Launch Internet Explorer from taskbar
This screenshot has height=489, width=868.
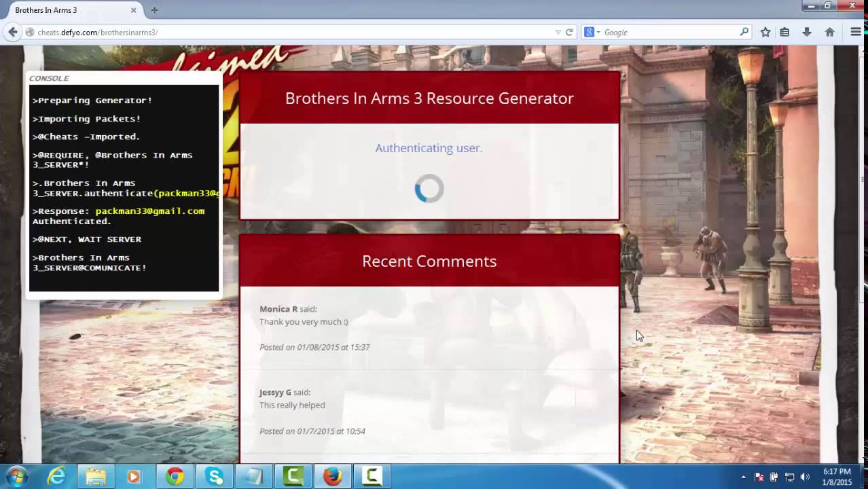(56, 476)
